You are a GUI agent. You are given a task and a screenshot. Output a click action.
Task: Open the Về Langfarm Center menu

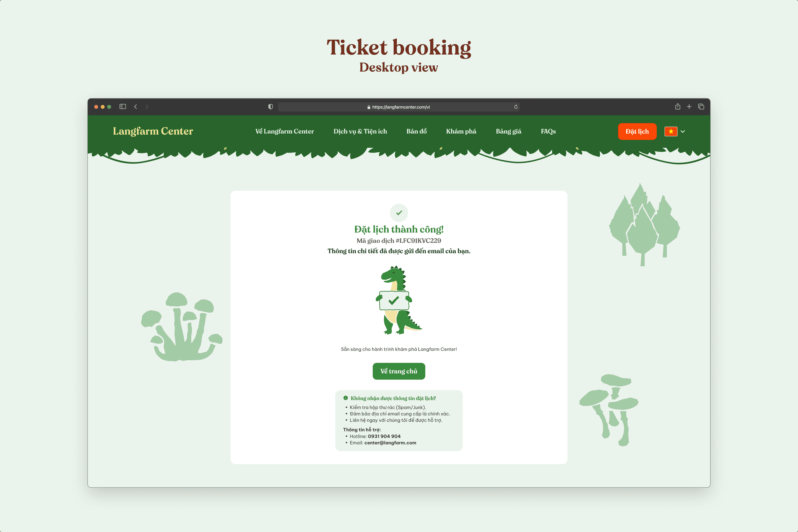(x=284, y=131)
